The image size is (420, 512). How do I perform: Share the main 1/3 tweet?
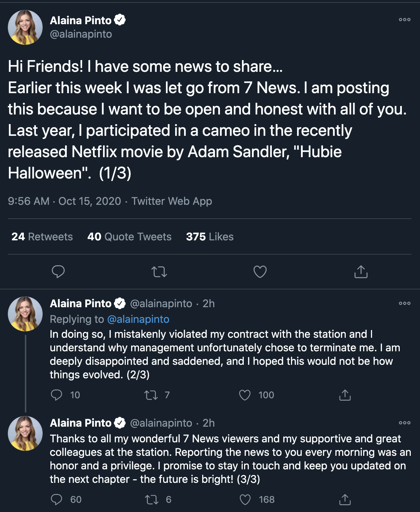[x=361, y=272]
